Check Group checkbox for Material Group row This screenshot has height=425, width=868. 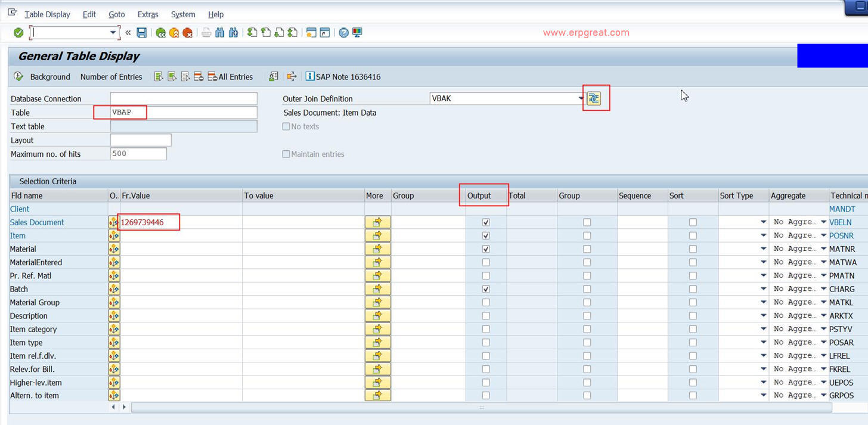tap(587, 302)
